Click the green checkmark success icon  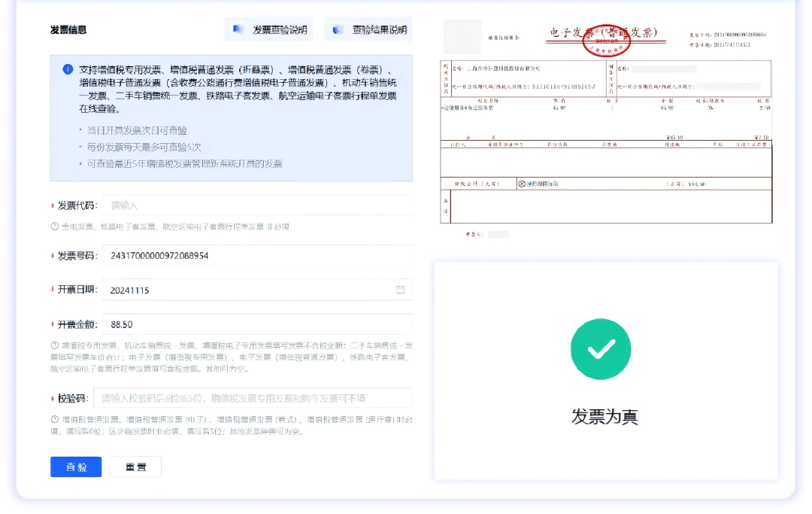(600, 349)
